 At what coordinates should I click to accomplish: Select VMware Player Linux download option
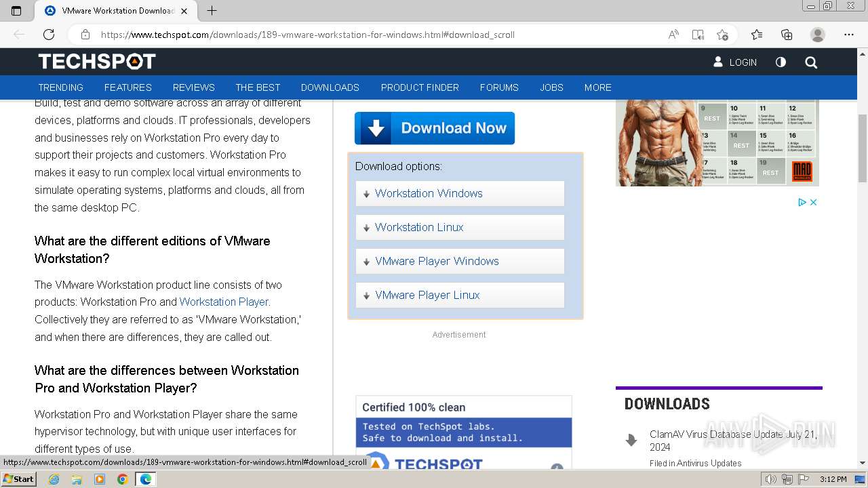(x=460, y=295)
